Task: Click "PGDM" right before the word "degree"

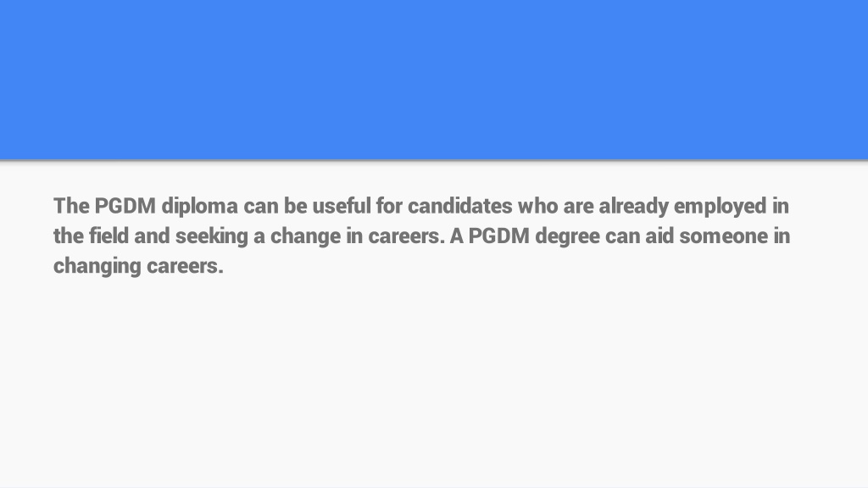Action: click(x=498, y=236)
